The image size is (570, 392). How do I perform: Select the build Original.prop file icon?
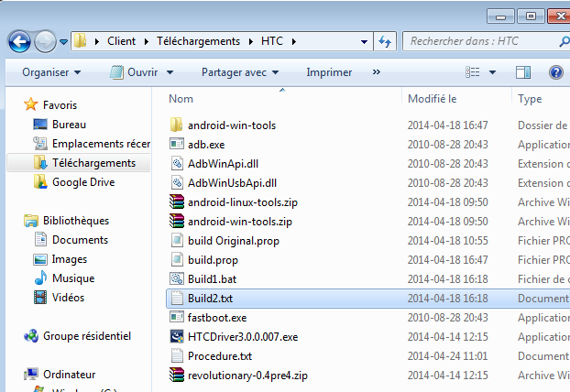(177, 240)
